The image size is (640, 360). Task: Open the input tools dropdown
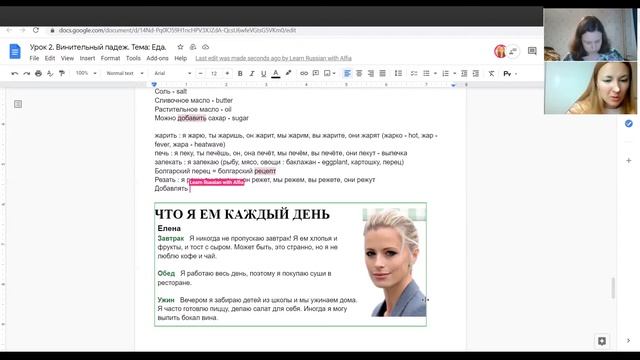point(510,73)
